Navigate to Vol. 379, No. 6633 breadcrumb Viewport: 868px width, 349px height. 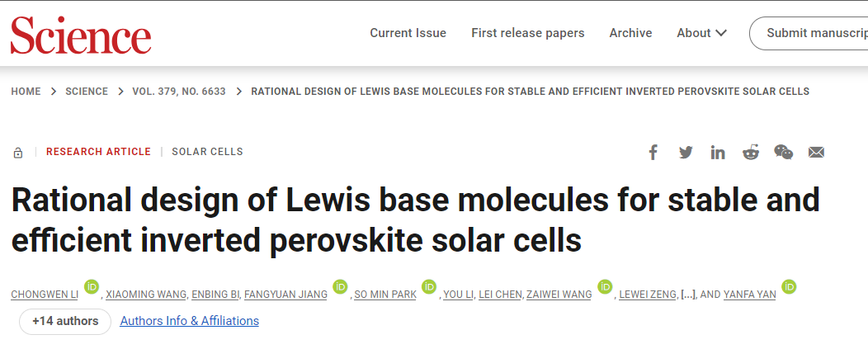(179, 92)
